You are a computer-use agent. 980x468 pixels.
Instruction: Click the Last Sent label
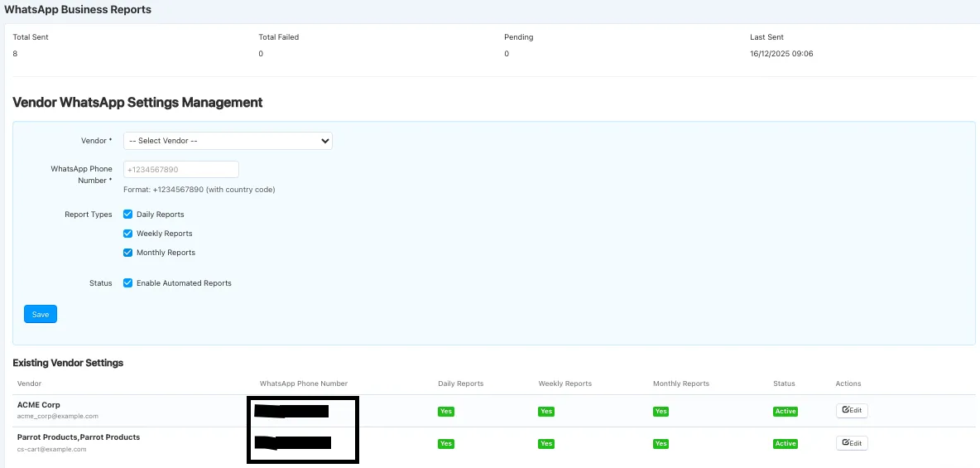click(767, 37)
